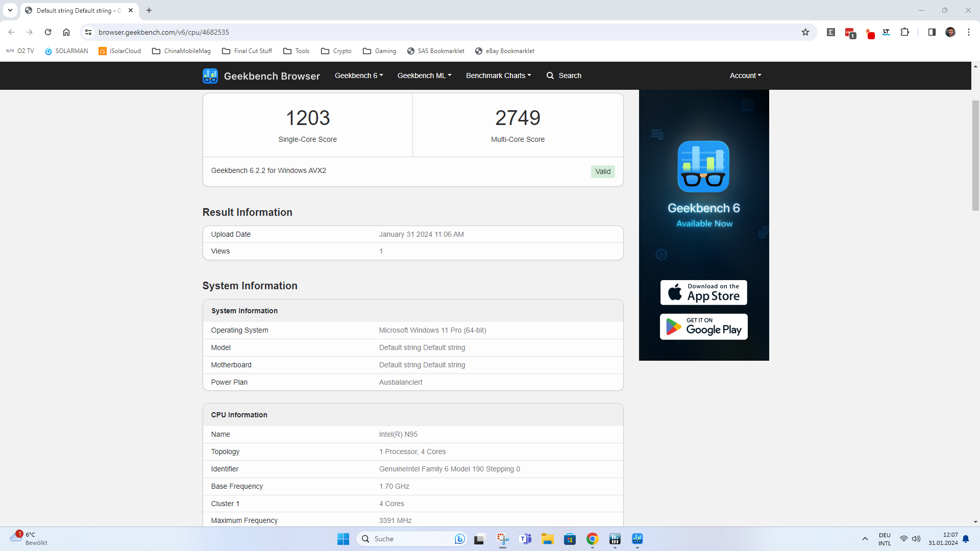980x551 pixels.
Task: Open the SOLARMAN bookmark
Action: pyautogui.click(x=66, y=51)
